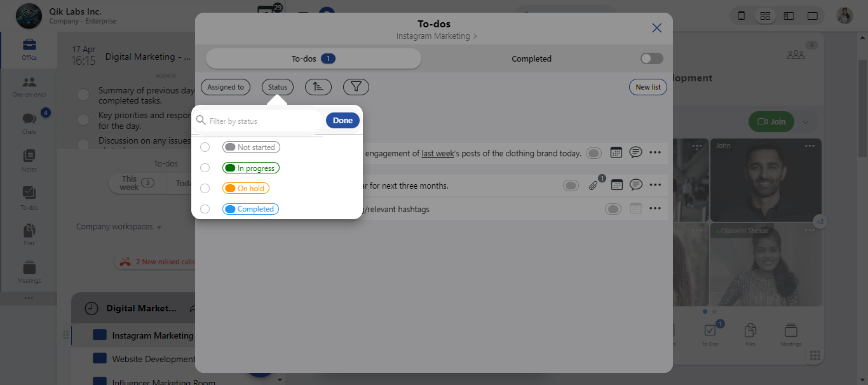Viewport: 868px width, 385px height.
Task: Open the Assigned to filter dropdown
Action: point(226,87)
